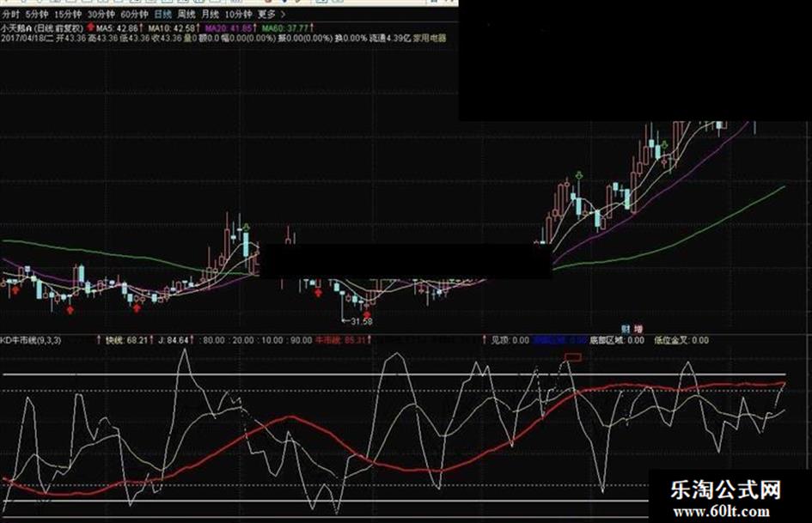
Task: Select the 30分钟 period tab
Action: click(101, 15)
